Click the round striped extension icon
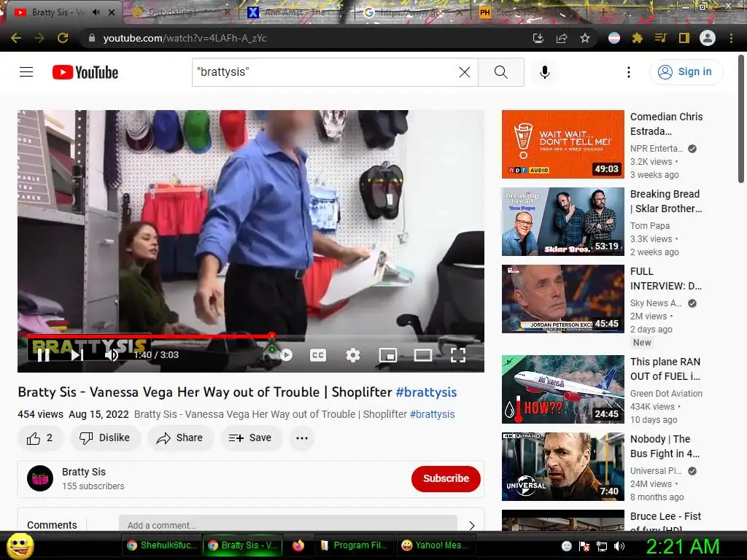The height and width of the screenshot is (560, 747). point(614,38)
